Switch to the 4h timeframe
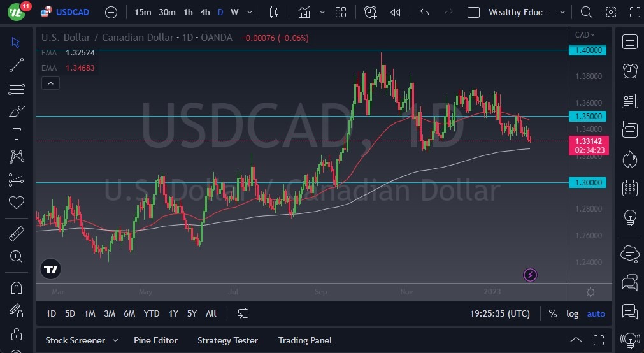Screen dimensions: 644x353 205,12
